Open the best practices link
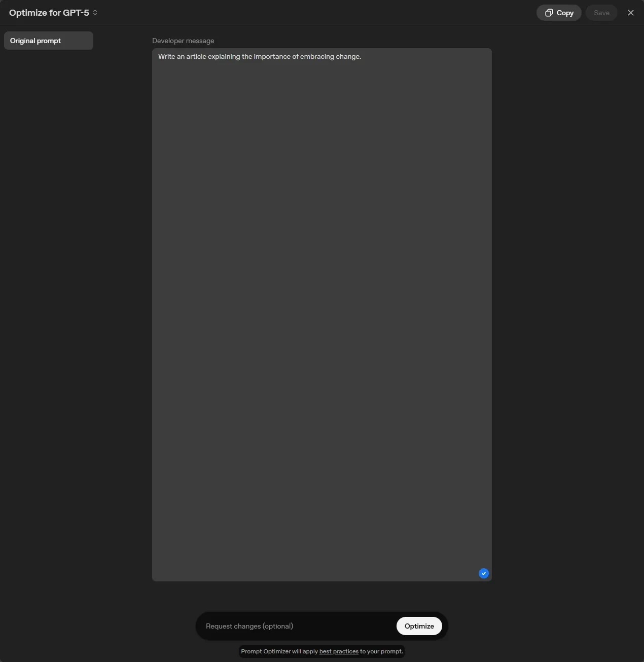Viewport: 644px width, 662px height. (x=339, y=651)
